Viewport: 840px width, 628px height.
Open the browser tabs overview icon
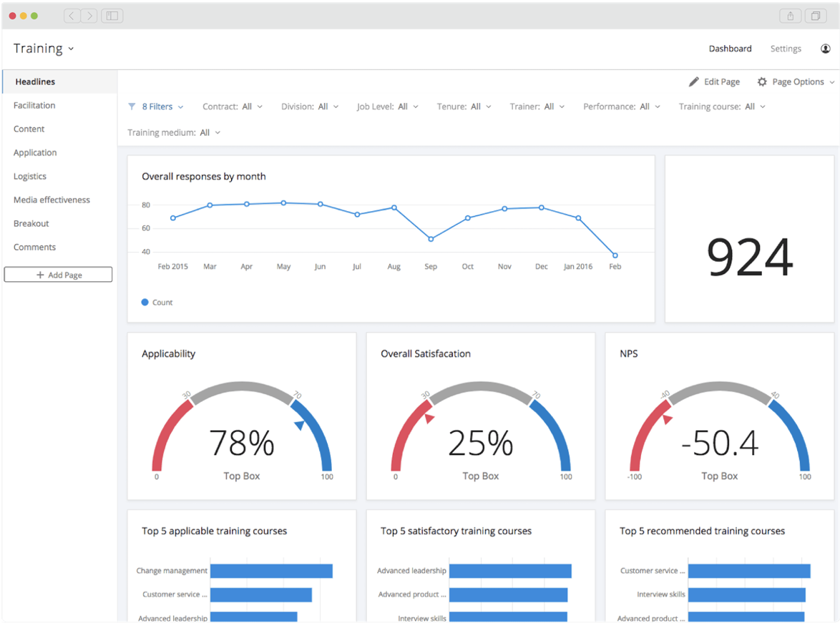coord(815,16)
